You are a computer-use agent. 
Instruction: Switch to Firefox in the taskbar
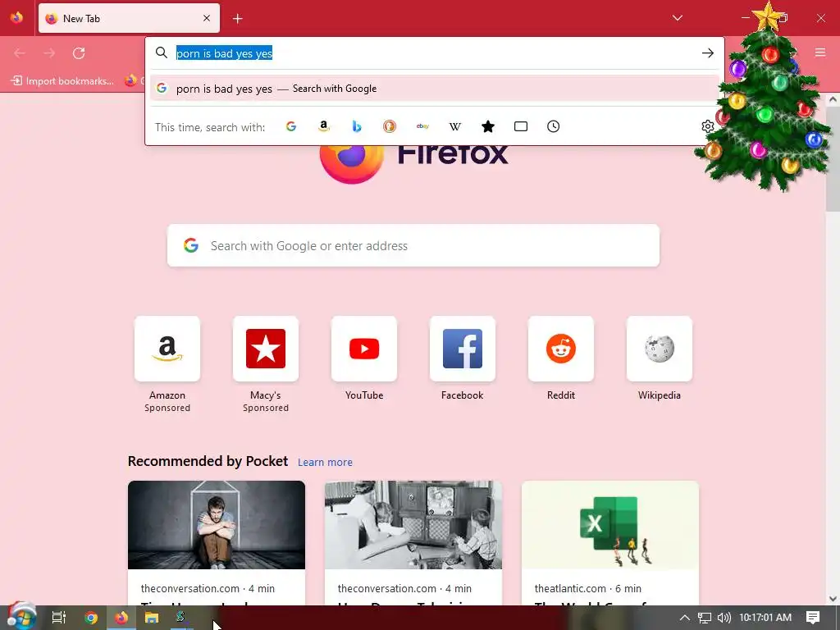point(121,618)
